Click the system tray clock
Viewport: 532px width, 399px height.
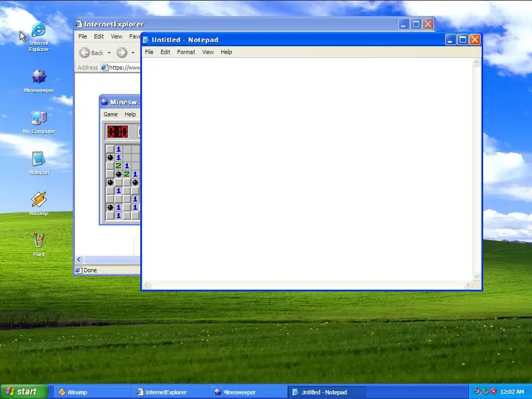pos(512,392)
